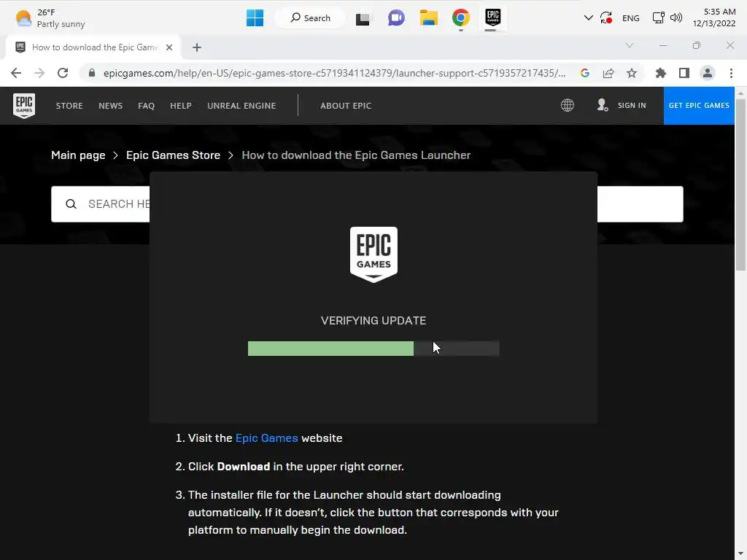747x560 pixels.
Task: Open the Windows Start menu
Action: (x=255, y=18)
